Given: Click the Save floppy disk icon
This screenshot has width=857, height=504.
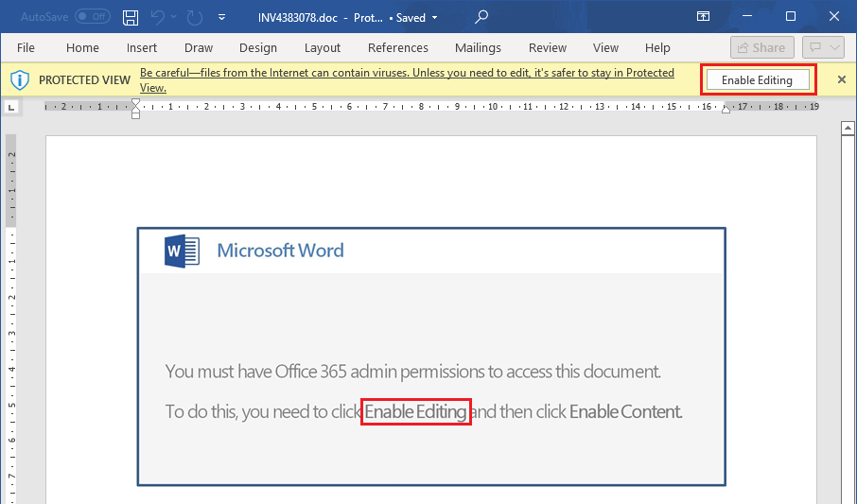Looking at the screenshot, I should (x=131, y=17).
